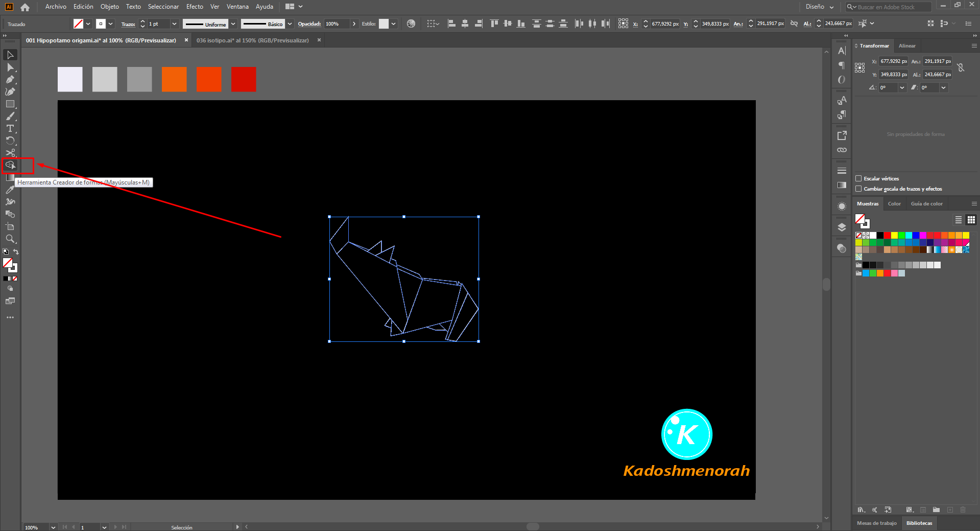Click the Buscar en Adobe Stock field

click(x=889, y=7)
